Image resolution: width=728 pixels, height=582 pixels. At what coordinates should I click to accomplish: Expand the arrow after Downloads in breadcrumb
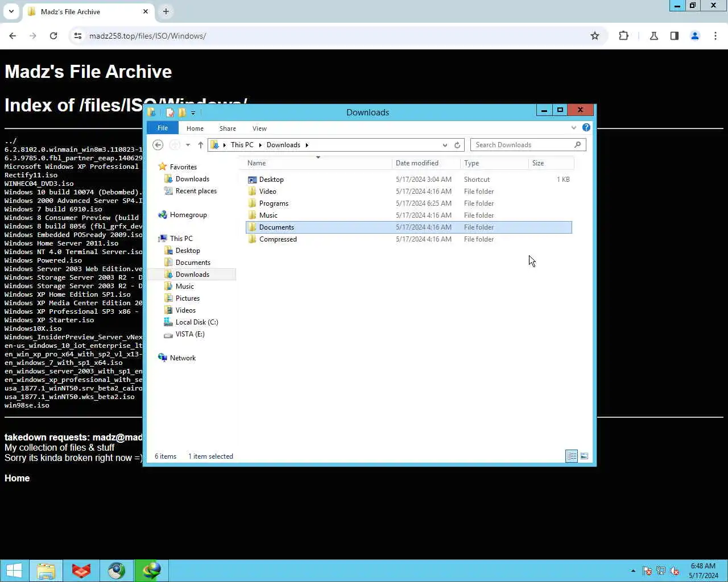pos(307,145)
